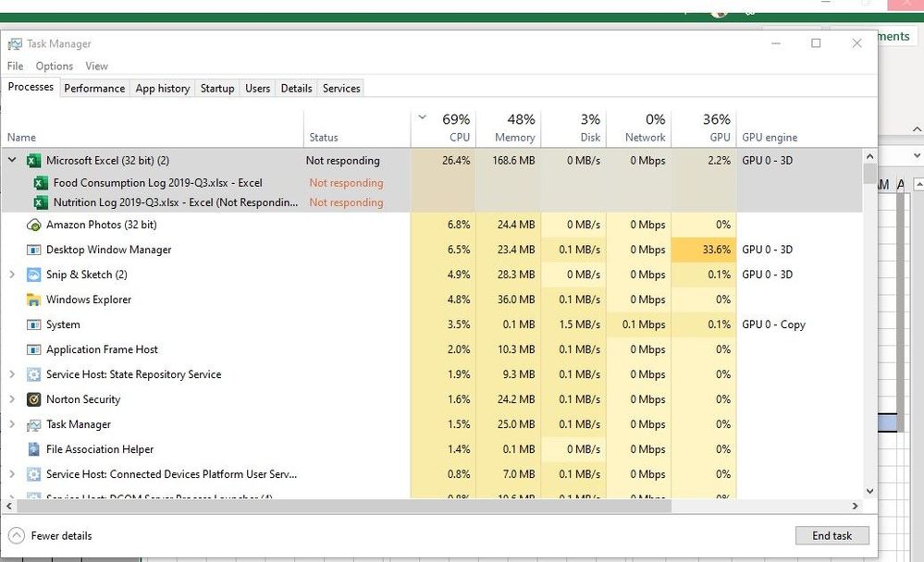
Task: Open the Options menu
Action: [54, 66]
